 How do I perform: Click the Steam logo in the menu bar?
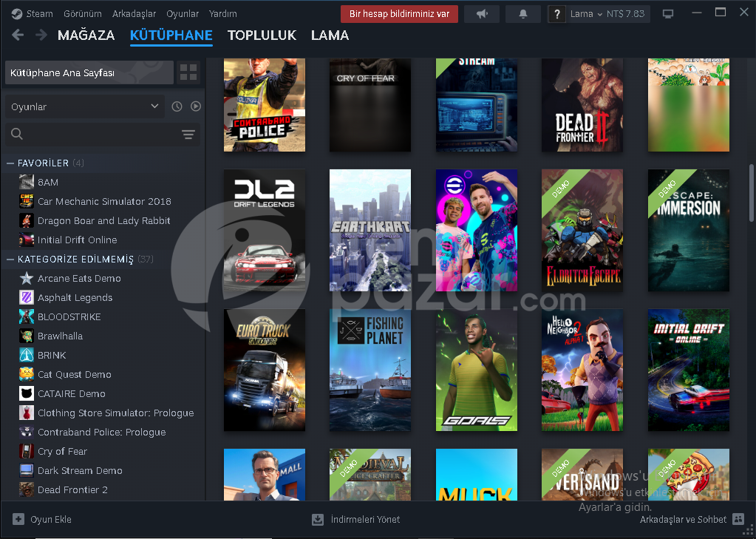coord(17,14)
